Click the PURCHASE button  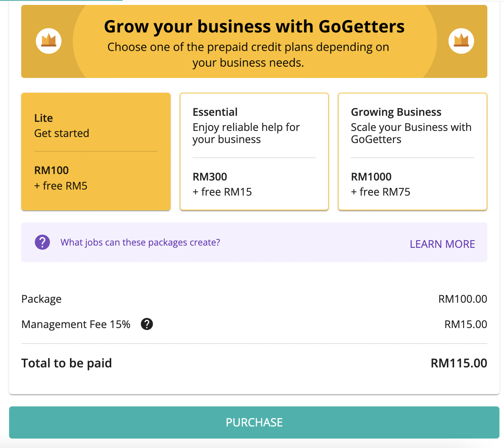(254, 422)
